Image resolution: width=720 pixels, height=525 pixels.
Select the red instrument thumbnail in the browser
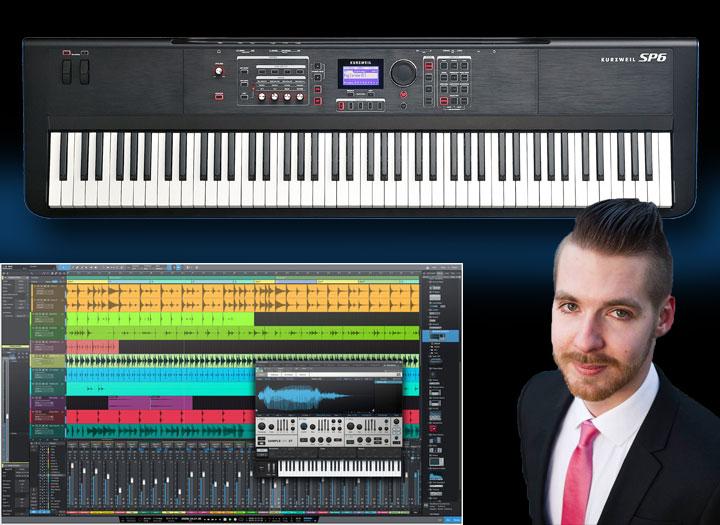[x=433, y=429]
